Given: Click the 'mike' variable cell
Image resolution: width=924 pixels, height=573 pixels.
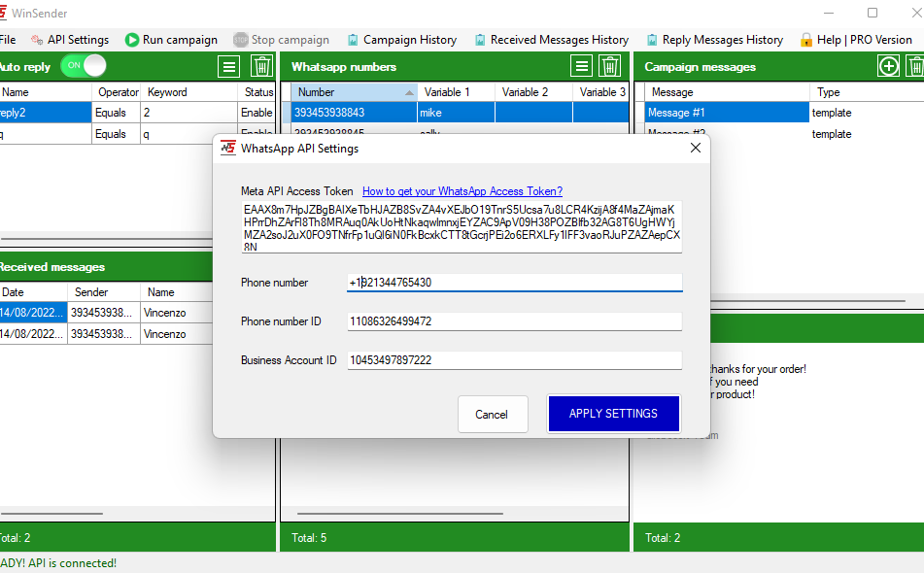Looking at the screenshot, I should 456,113.
